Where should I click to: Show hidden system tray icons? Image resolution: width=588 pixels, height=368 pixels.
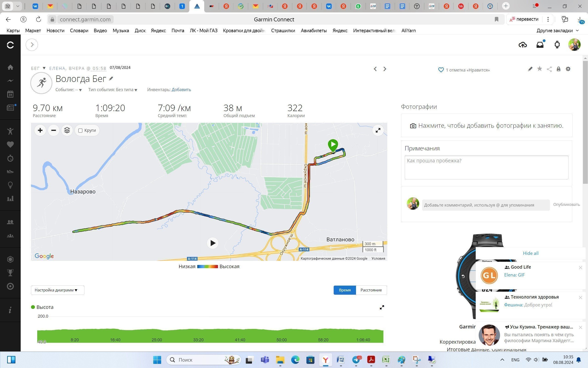(502, 360)
